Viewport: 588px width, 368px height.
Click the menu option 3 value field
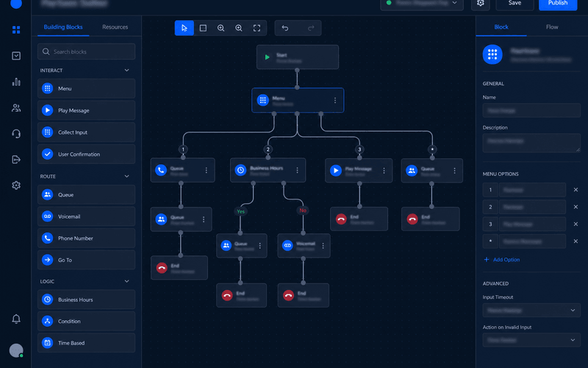point(532,224)
